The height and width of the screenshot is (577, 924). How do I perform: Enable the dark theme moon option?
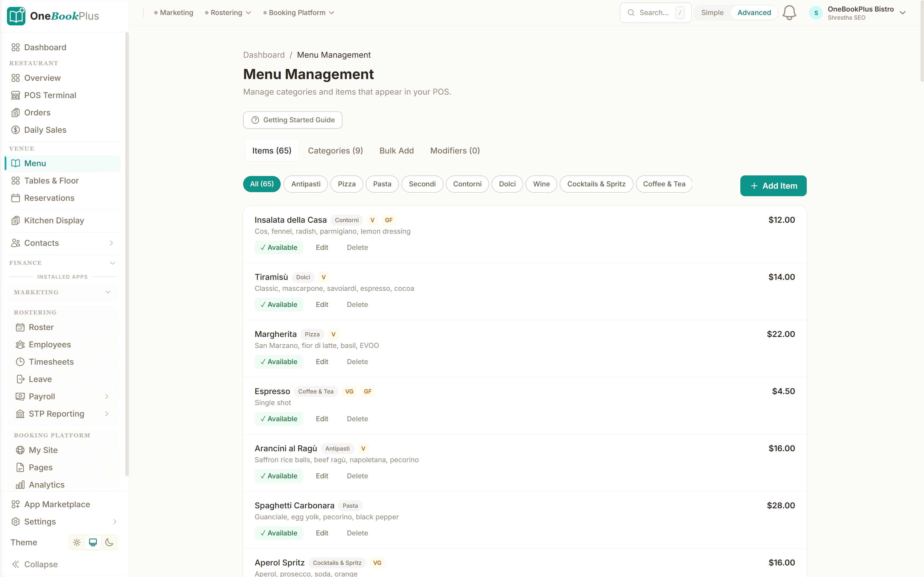[110, 542]
